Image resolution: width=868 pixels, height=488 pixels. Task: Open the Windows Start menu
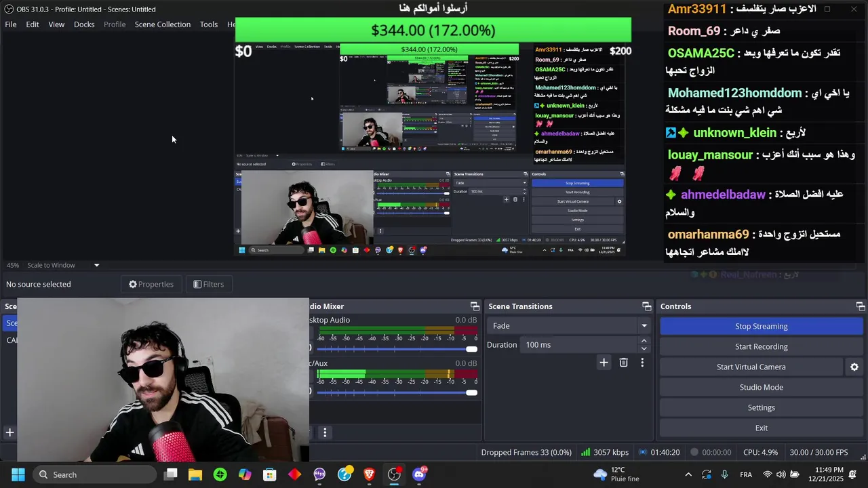click(18, 474)
